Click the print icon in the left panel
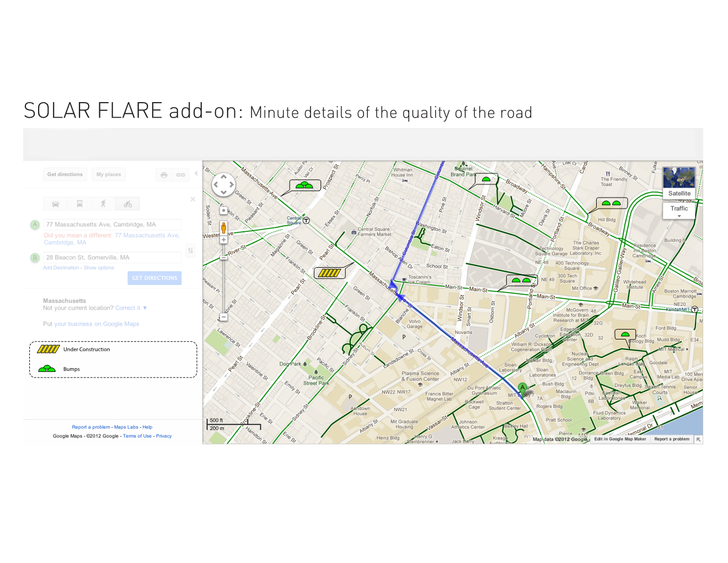The width and height of the screenshot is (728, 563). pos(164,175)
